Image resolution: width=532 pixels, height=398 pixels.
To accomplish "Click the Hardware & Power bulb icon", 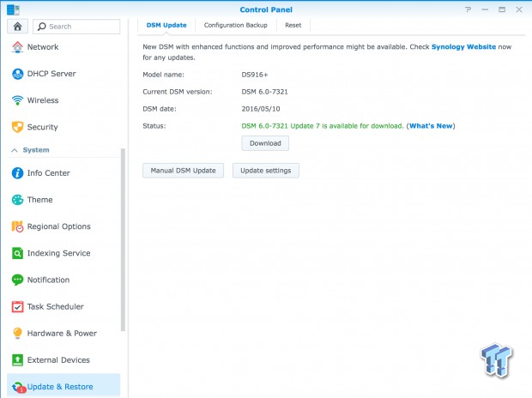I will (17, 333).
